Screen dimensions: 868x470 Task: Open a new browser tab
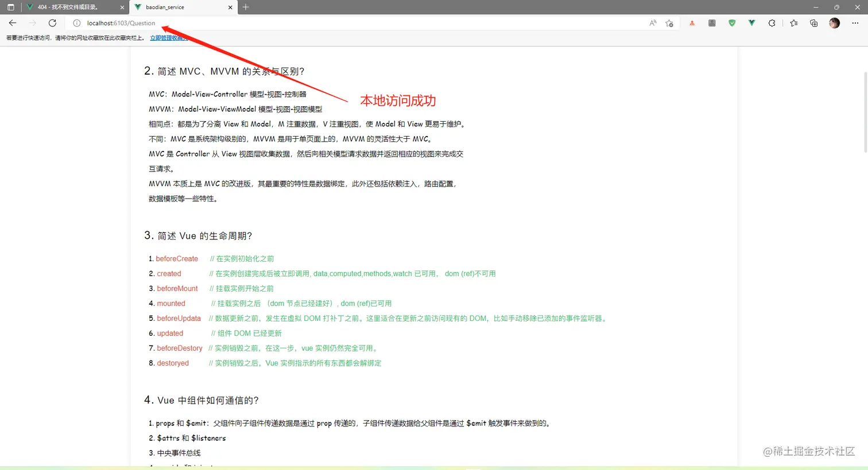click(246, 7)
